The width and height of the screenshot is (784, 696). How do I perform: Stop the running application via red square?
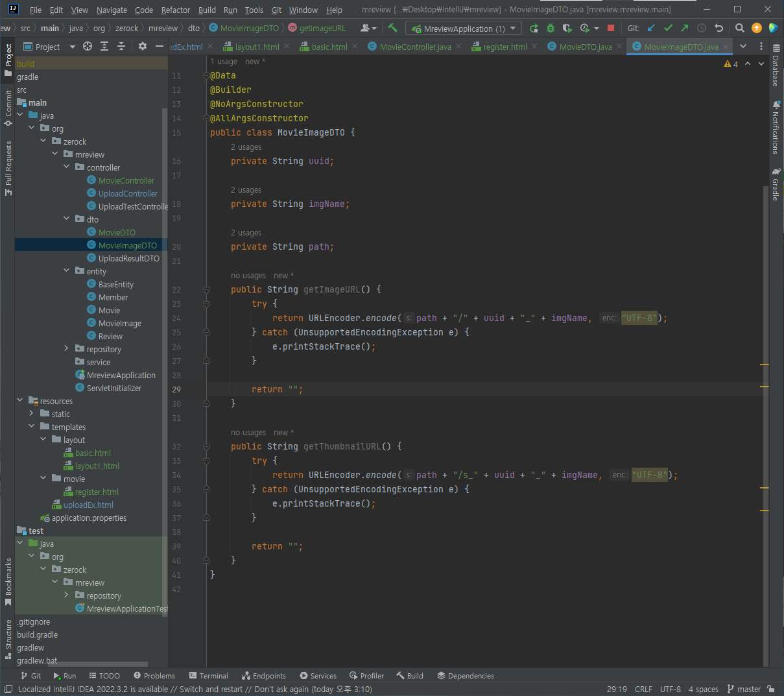pyautogui.click(x=610, y=28)
